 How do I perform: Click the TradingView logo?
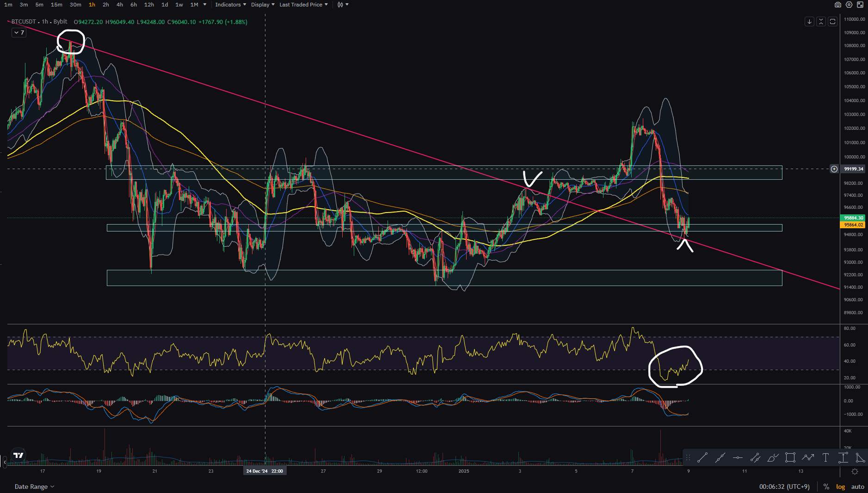pos(18,455)
